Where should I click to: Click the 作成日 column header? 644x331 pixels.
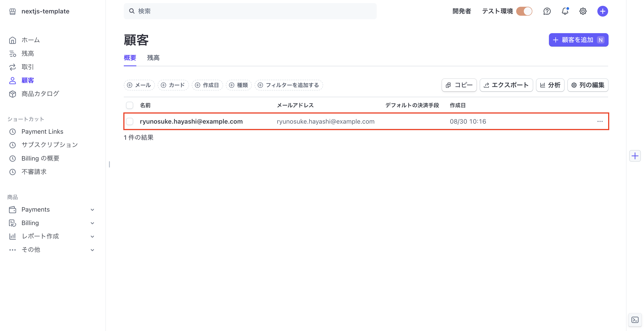pyautogui.click(x=457, y=105)
